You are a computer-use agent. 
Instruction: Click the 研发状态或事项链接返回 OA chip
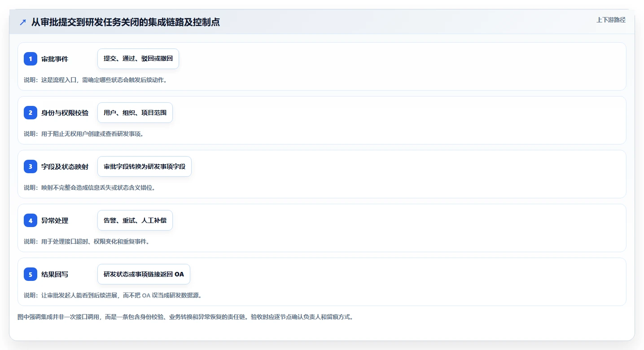pos(144,274)
